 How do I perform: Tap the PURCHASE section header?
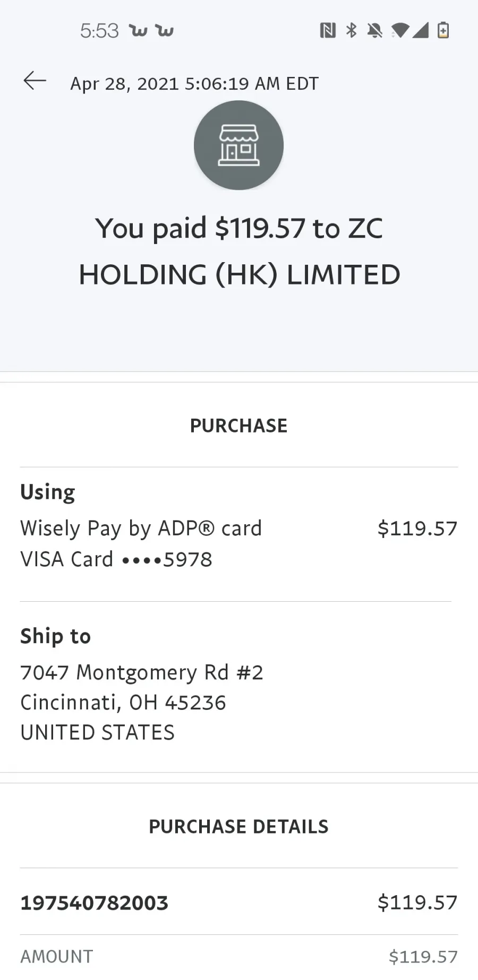coord(239,426)
